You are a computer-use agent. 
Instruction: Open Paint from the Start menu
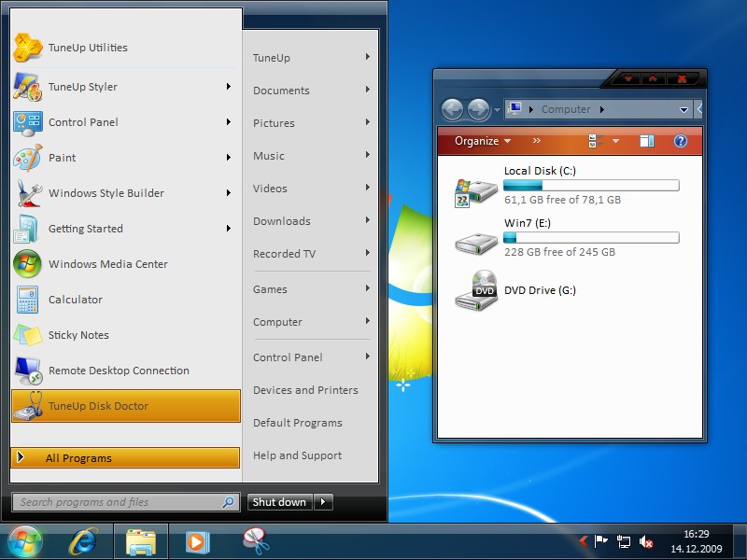point(62,158)
